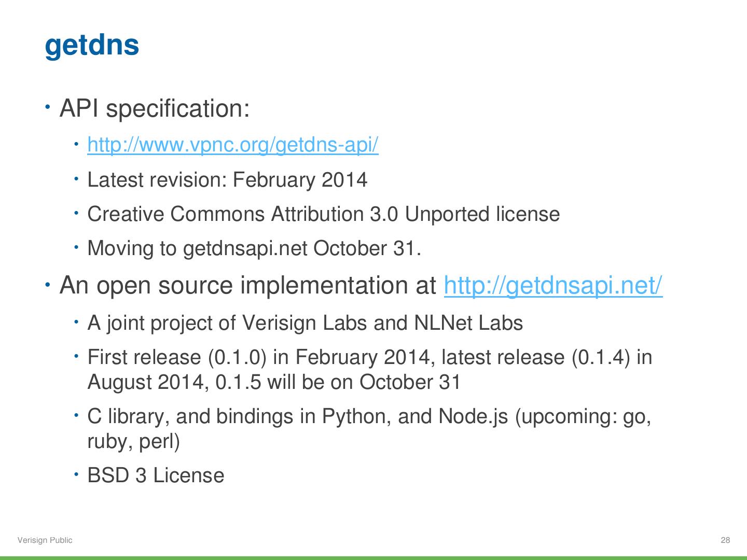Click the "First release (0.1.0)" line
747x560 pixels.
[369, 357]
